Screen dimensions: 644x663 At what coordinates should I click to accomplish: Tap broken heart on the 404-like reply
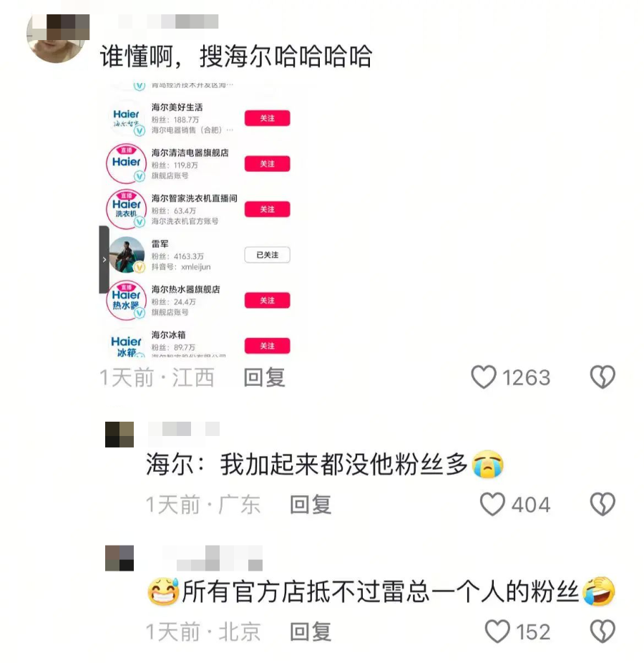[602, 504]
